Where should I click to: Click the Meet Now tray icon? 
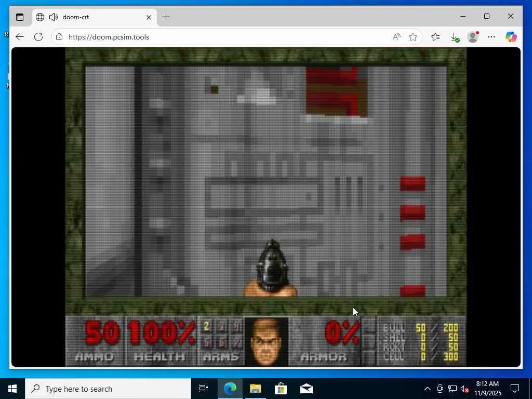coord(440,389)
